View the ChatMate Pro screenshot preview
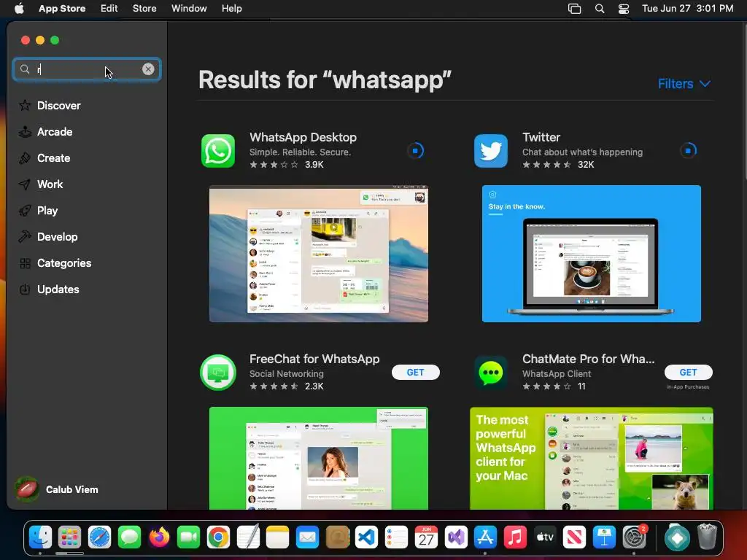Screen dimensions: 747x560 [x=591, y=458]
